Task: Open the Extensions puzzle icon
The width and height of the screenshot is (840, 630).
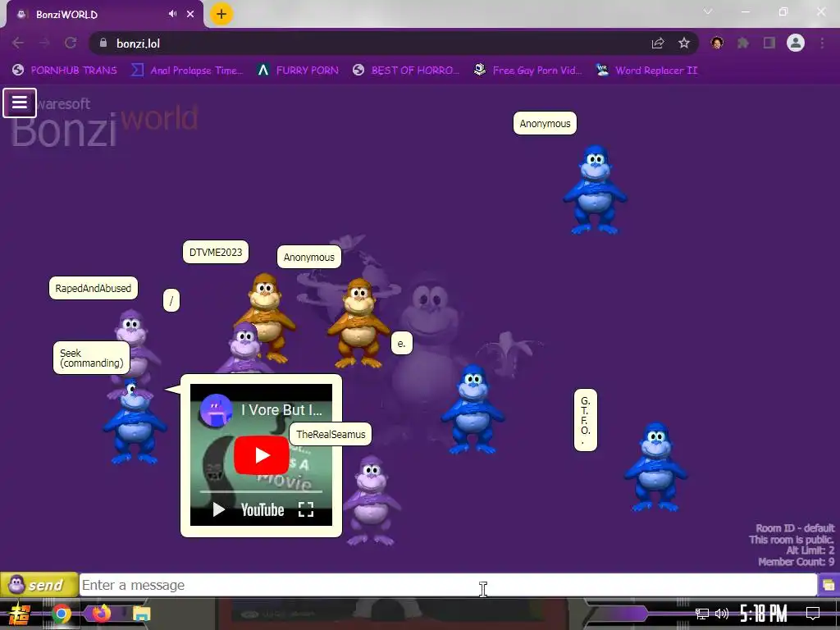Action: point(743,43)
